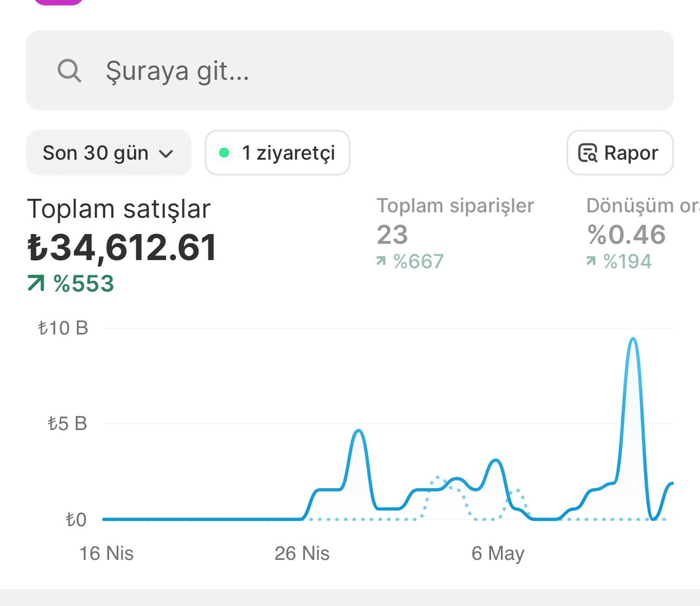Focus the Şuraya git search field
Screen dimensions: 700x606
pos(350,71)
